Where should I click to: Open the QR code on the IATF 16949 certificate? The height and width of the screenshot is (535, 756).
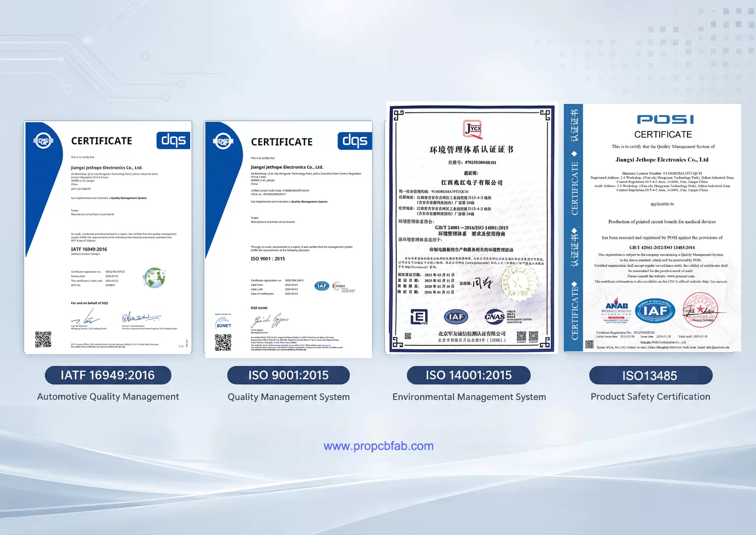tap(43, 339)
